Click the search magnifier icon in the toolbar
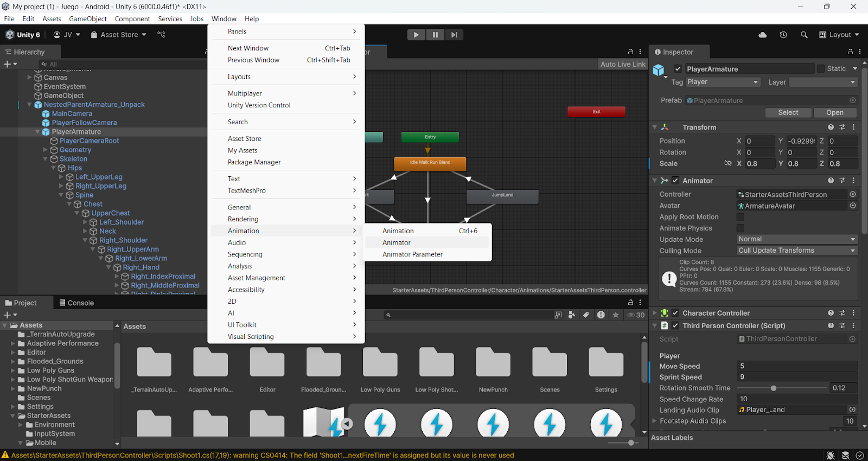This screenshot has height=461, width=868. point(804,35)
